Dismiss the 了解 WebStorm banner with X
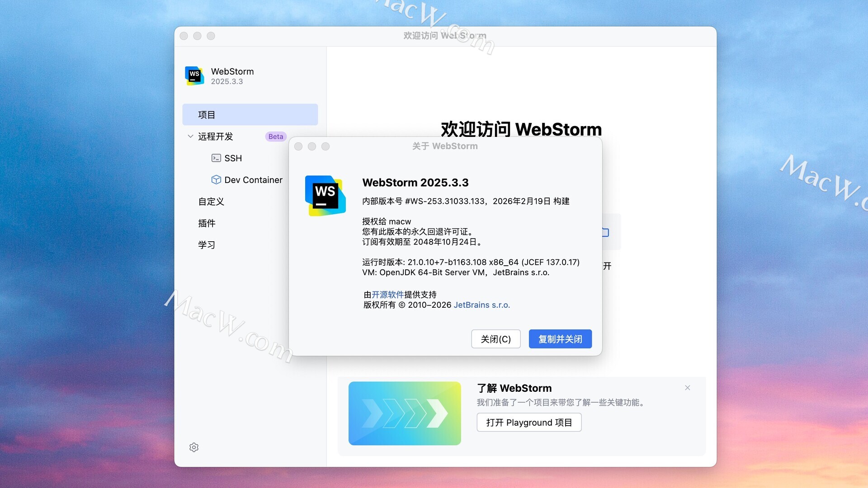Screen dimensions: 868x488 [687, 388]
